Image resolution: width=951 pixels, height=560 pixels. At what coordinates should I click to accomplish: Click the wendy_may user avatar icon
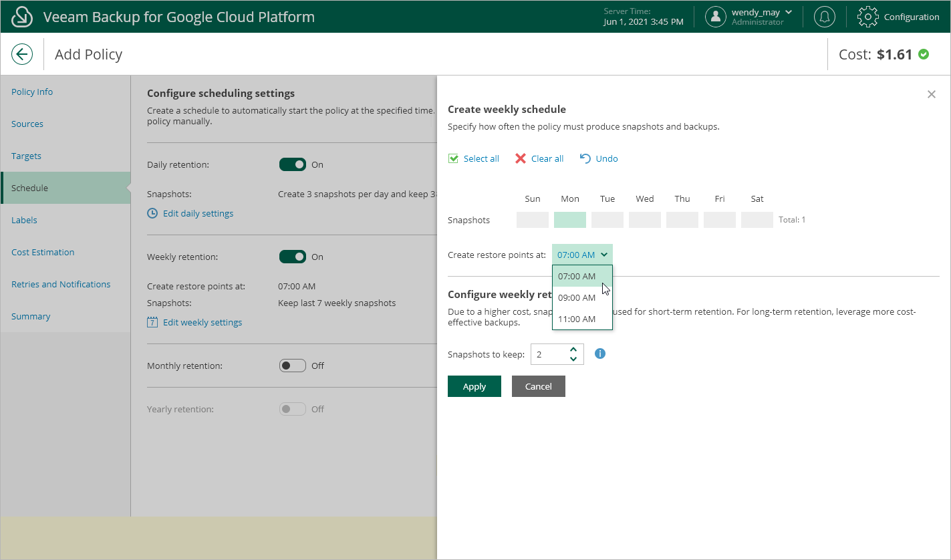pyautogui.click(x=716, y=17)
